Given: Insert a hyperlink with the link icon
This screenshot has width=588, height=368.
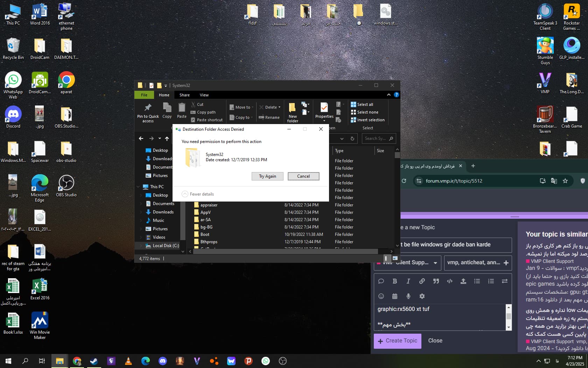Looking at the screenshot, I should (x=422, y=281).
